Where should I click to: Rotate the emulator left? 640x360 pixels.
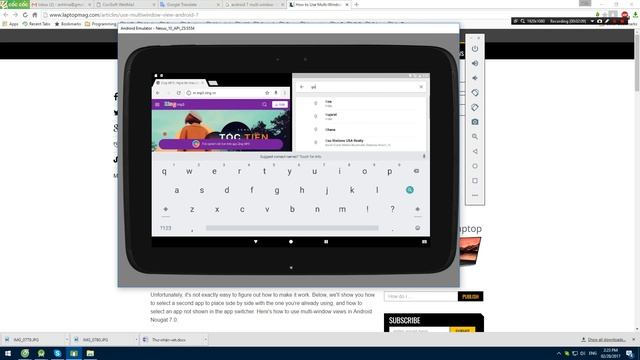[475, 93]
